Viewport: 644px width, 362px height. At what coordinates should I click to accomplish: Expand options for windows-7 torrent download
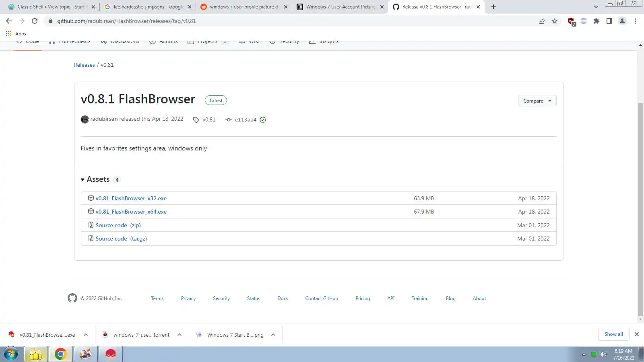point(180,335)
